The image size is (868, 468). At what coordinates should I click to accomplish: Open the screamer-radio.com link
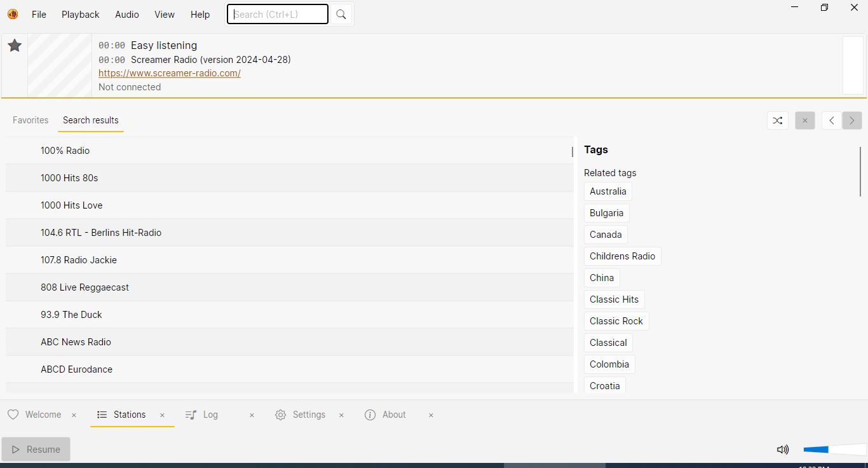pos(170,73)
